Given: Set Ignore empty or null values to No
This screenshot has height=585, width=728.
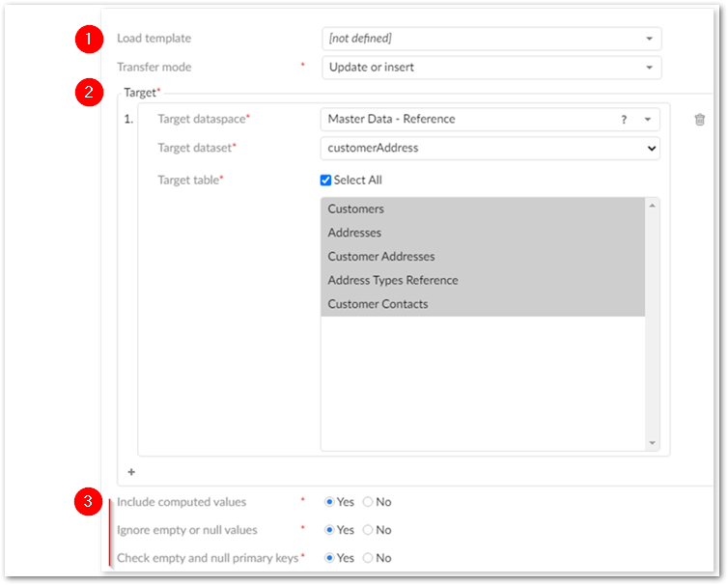Looking at the screenshot, I should 368,530.
